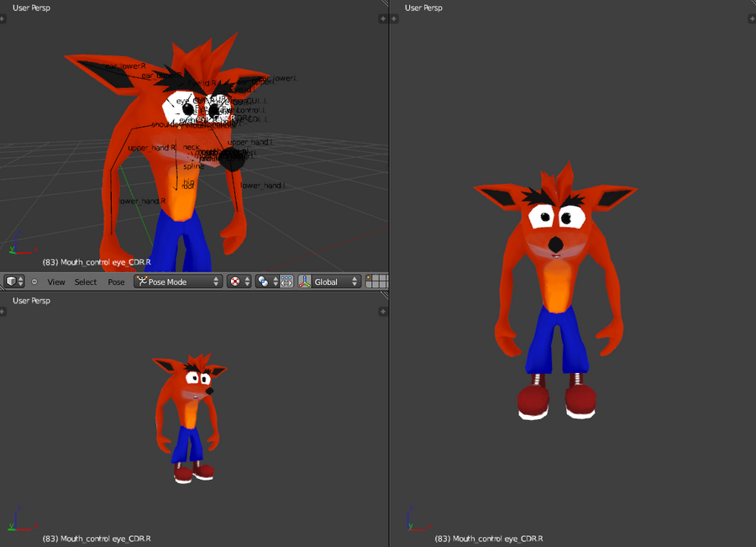Click the upper_hand.R bone label
This screenshot has height=547, width=756.
pyautogui.click(x=152, y=148)
